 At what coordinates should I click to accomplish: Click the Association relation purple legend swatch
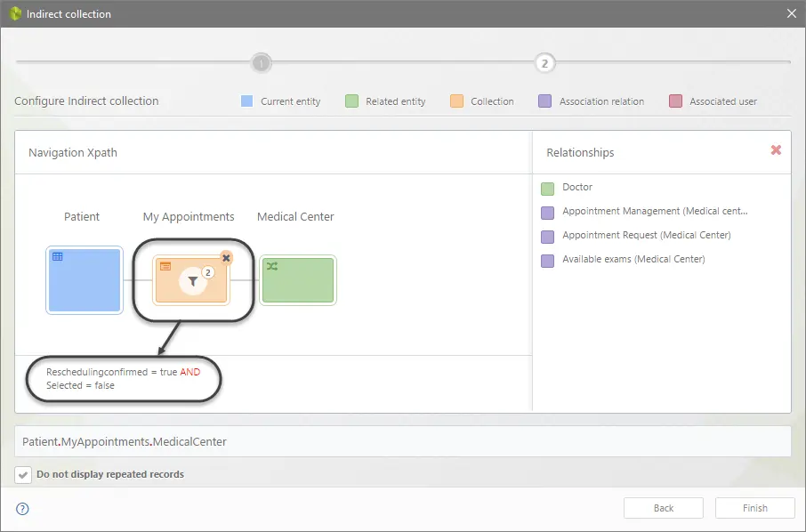coord(544,101)
